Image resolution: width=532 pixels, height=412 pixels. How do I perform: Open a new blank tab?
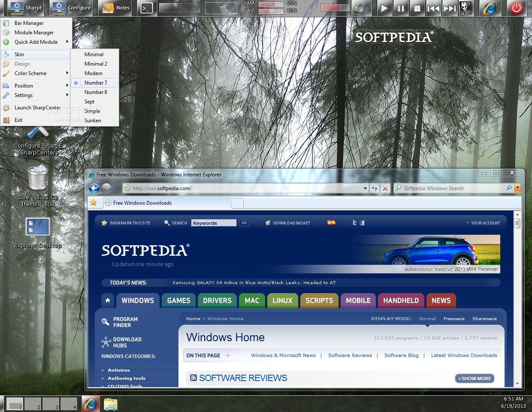237,203
